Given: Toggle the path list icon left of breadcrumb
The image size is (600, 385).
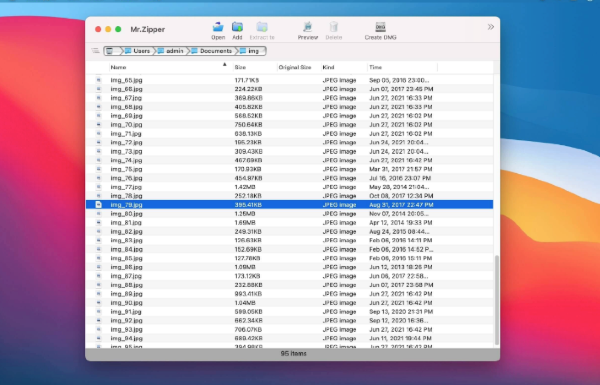Looking at the screenshot, I should (x=95, y=51).
